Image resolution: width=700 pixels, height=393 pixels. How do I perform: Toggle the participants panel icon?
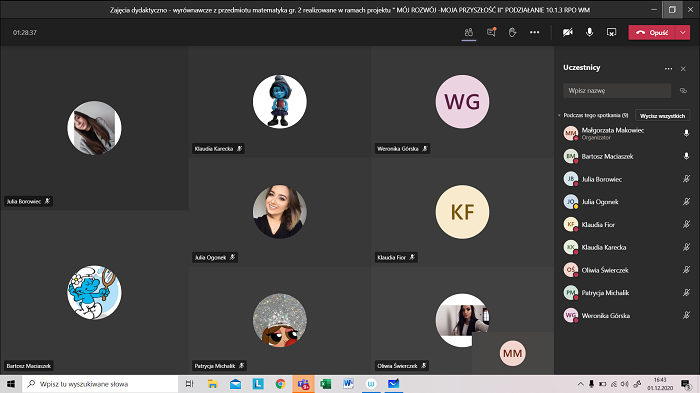click(469, 33)
